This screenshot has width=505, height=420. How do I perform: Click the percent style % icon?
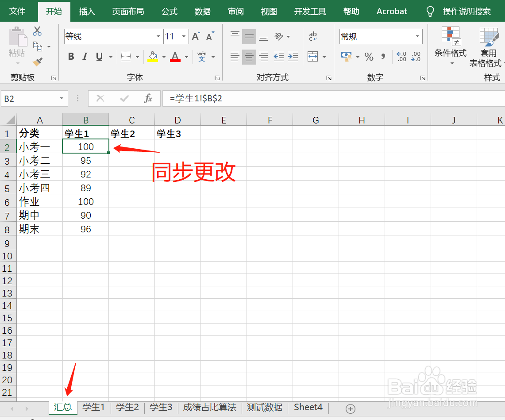tap(369, 57)
